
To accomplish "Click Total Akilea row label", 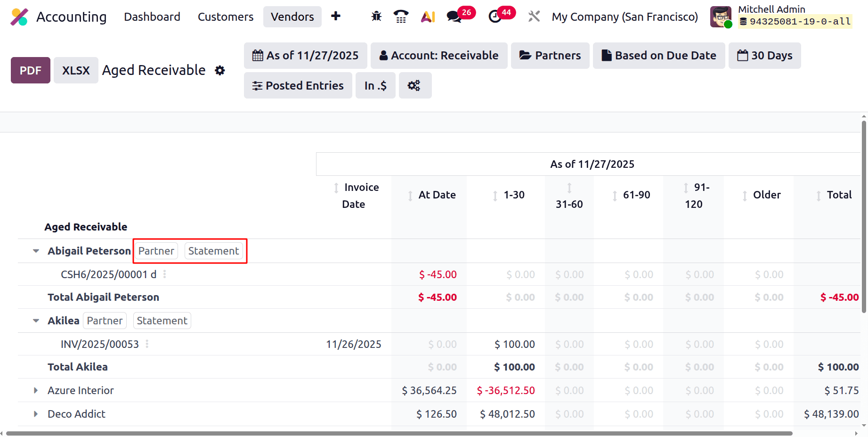I will 78,367.
